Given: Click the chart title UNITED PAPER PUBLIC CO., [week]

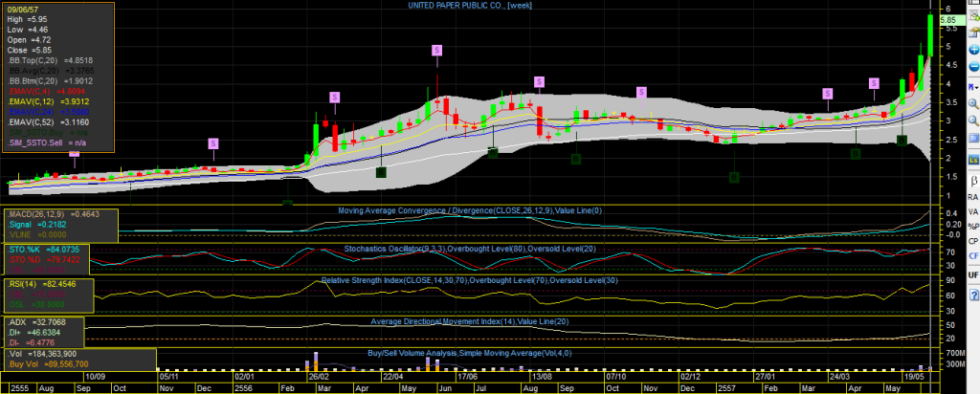Looking at the screenshot, I should [470, 5].
